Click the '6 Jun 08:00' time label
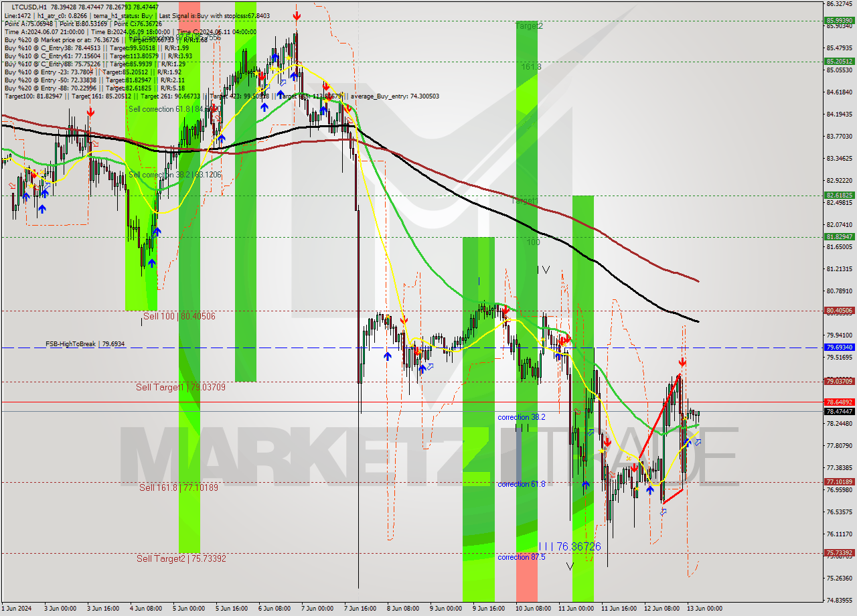Screen dimensions: 857x616 point(274,608)
